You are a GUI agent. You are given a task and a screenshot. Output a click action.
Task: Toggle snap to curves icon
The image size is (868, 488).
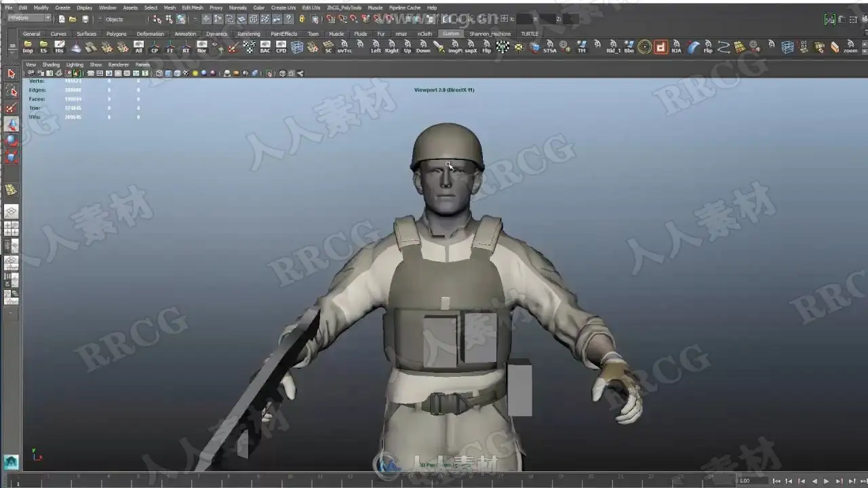pyautogui.click(x=342, y=19)
